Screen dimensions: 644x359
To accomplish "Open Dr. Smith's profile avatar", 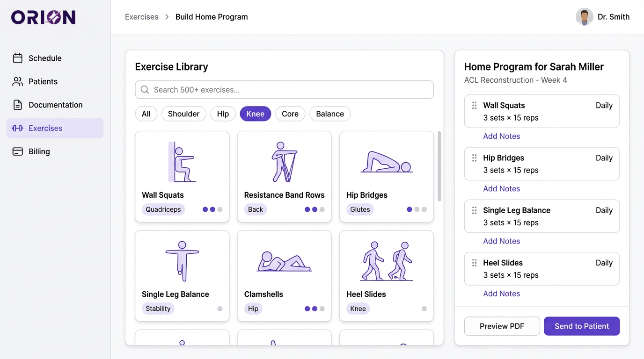I will [x=584, y=17].
